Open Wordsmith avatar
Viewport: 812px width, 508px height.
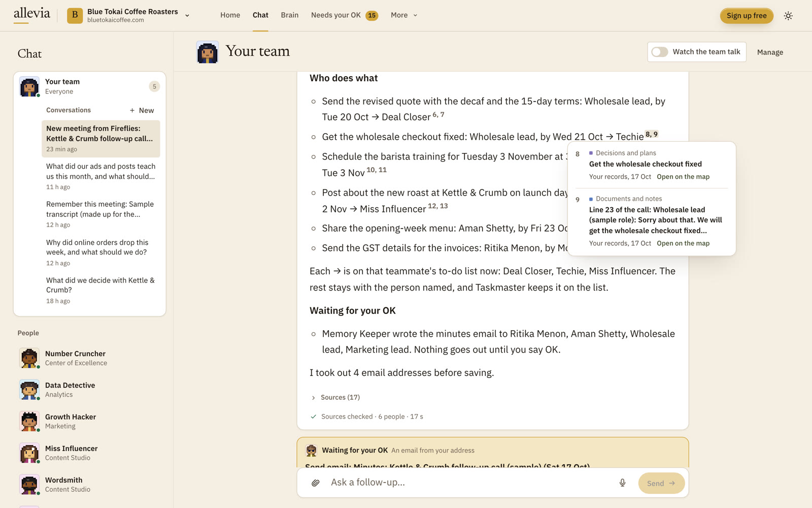point(29,484)
